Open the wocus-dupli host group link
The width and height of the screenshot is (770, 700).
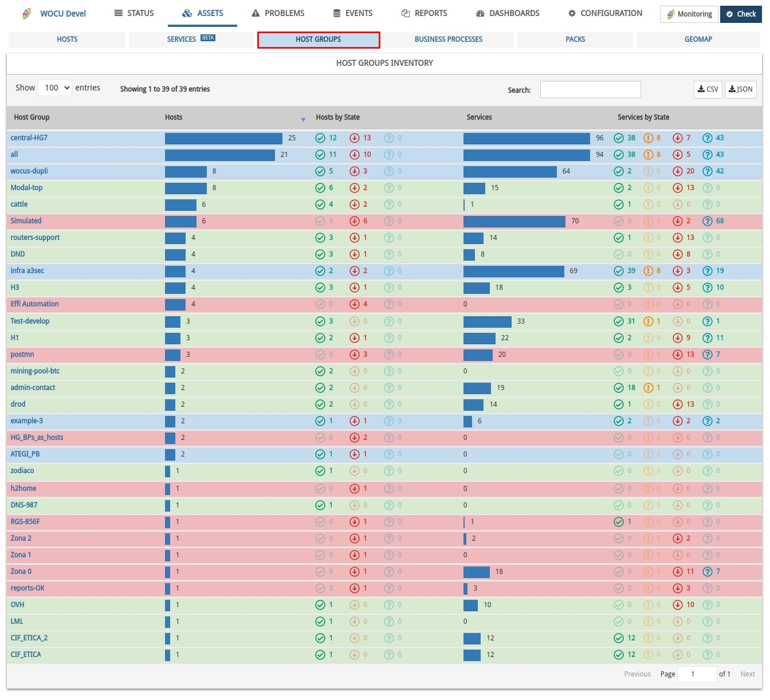(x=29, y=171)
